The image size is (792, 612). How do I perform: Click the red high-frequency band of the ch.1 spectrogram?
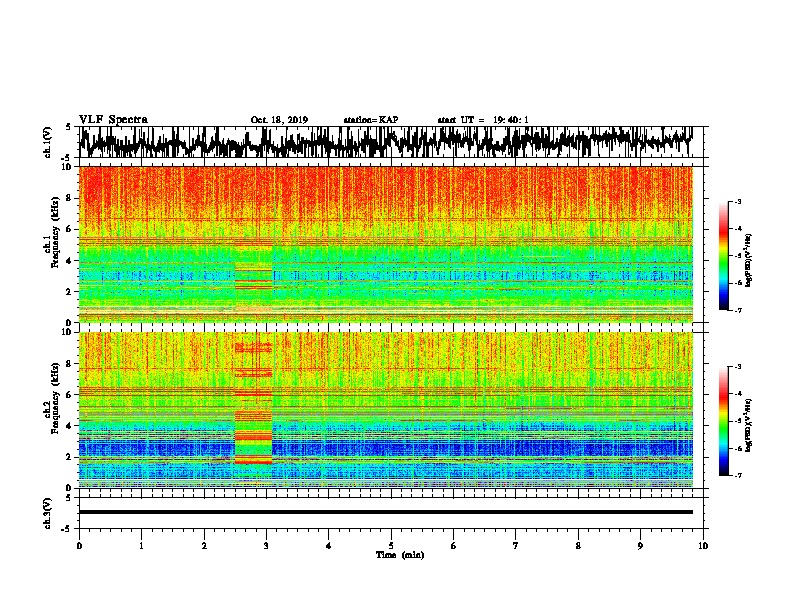tap(386, 194)
